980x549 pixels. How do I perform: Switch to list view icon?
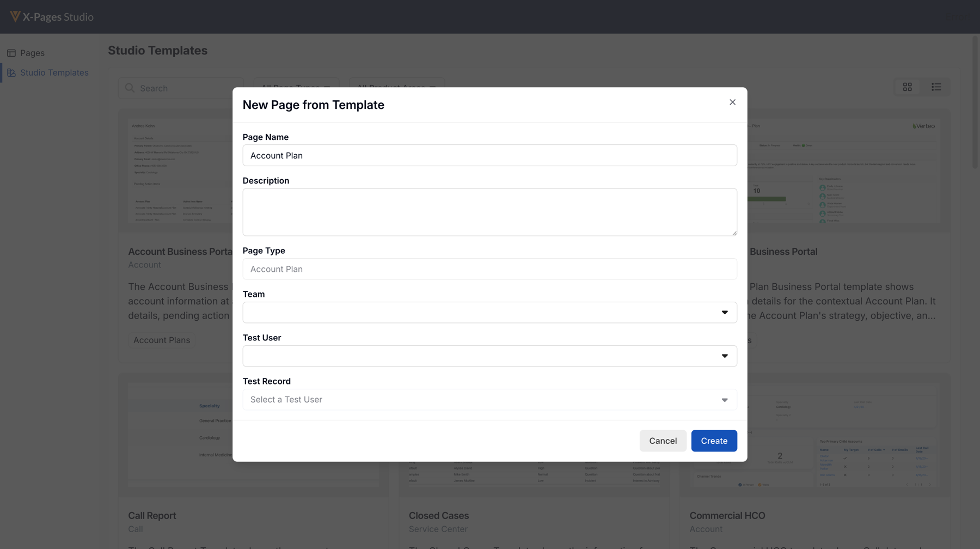[x=936, y=87]
